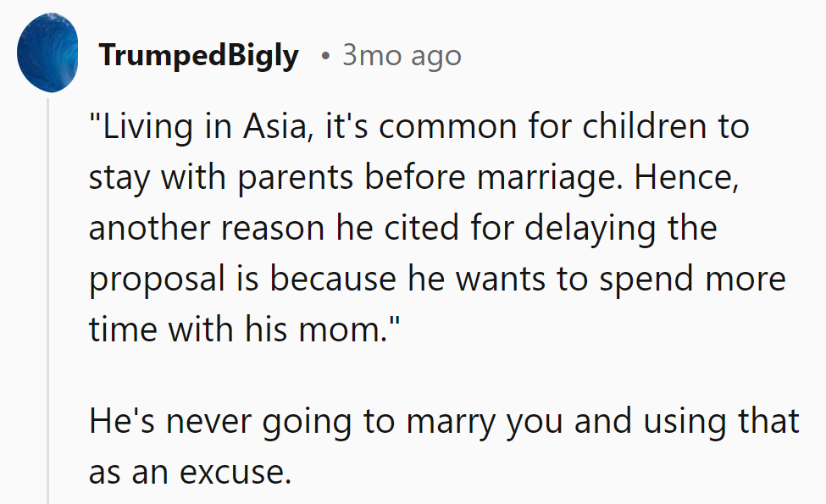
Task: Collapse the thread using the vertical line
Action: pos(48,296)
